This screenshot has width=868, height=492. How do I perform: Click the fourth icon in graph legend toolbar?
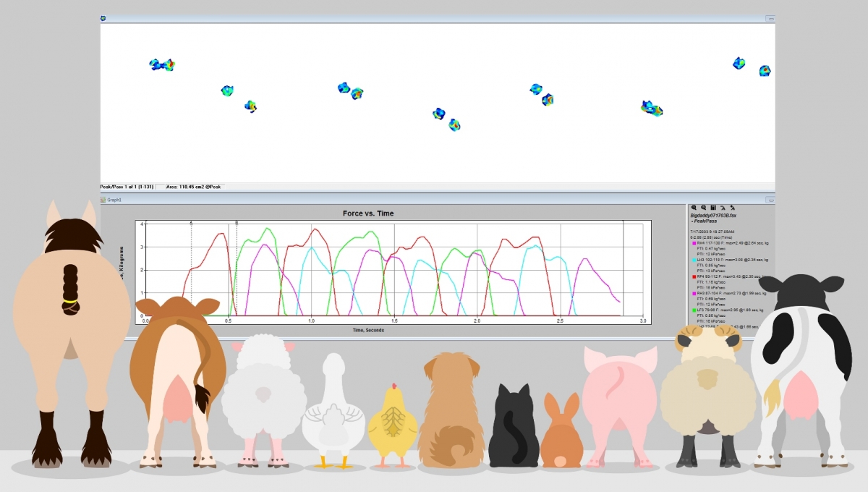(723, 208)
